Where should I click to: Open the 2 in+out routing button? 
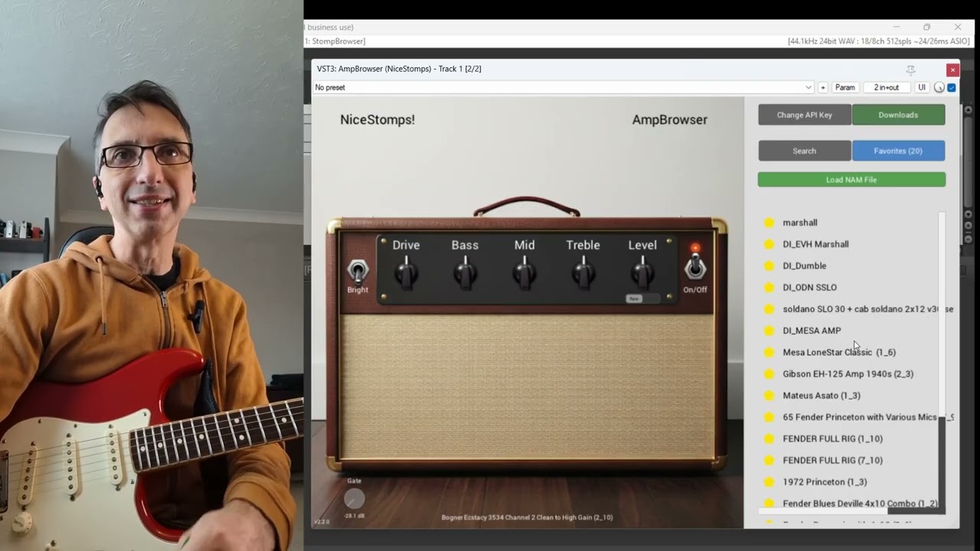coord(887,87)
